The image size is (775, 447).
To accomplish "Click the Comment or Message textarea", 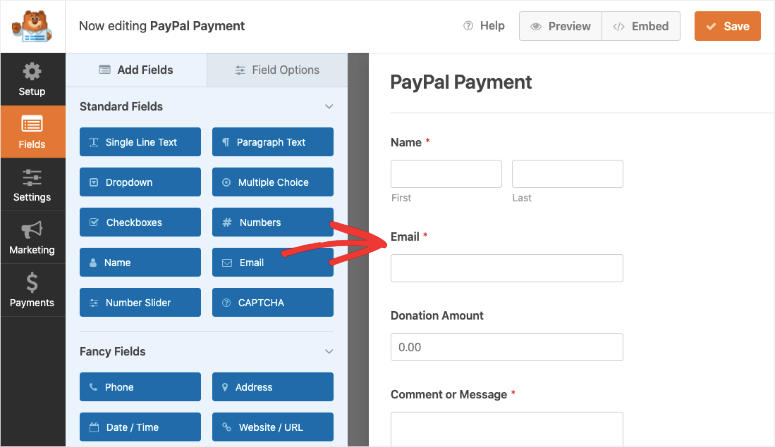I will pyautogui.click(x=507, y=429).
